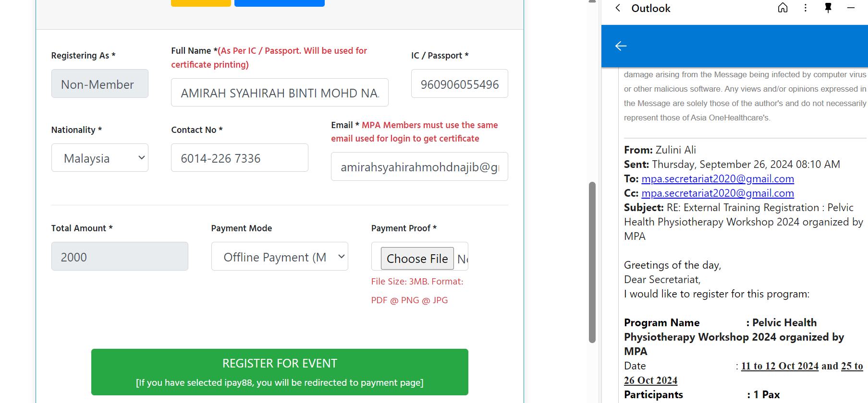Focus the Contact No input field

pos(239,158)
